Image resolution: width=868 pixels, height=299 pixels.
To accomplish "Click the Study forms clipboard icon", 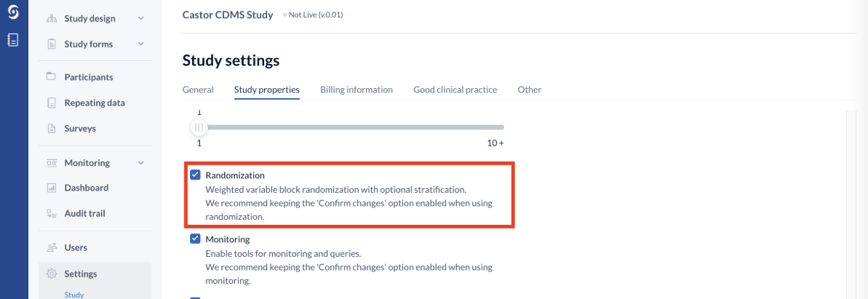I will point(52,44).
